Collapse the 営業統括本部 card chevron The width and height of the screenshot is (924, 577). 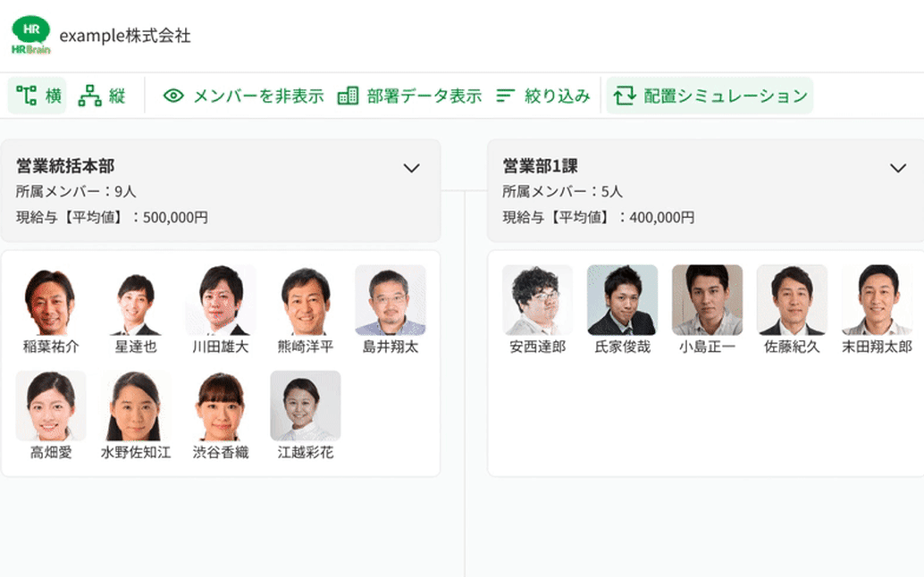[412, 168]
